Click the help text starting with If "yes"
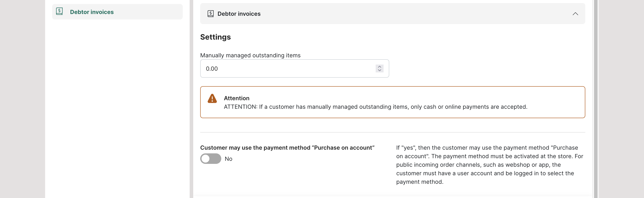Image resolution: width=644 pixels, height=198 pixels. [x=489, y=165]
